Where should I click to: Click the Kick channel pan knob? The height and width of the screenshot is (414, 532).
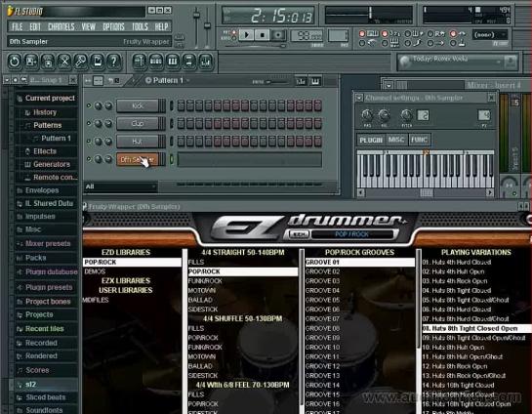[99, 105]
